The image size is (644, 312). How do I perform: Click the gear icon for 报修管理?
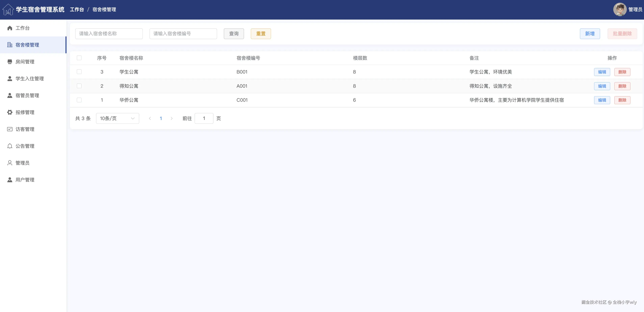(x=10, y=112)
